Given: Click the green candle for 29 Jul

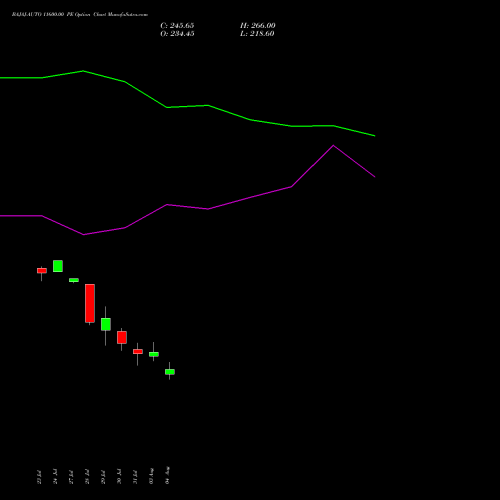Looking at the screenshot, I should [x=106, y=324].
